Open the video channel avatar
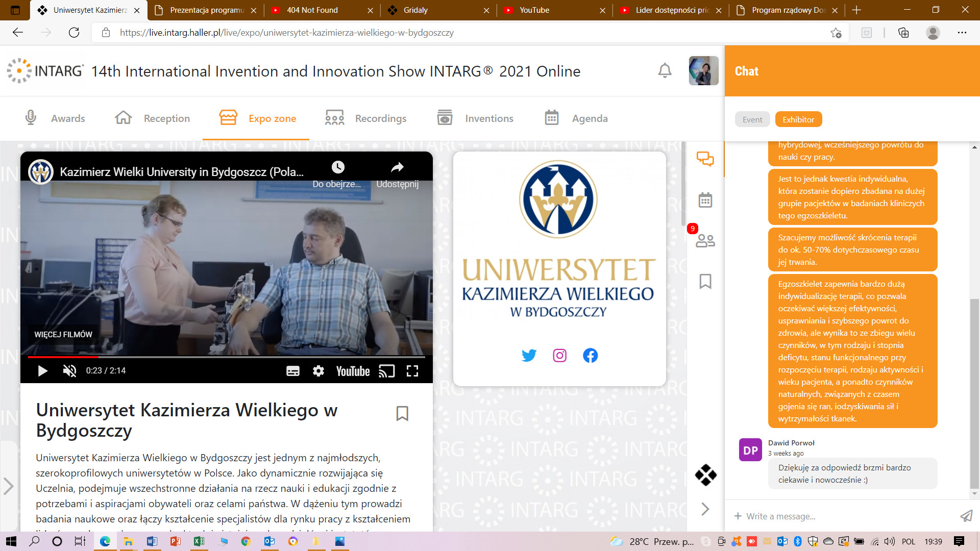The image size is (980, 551). click(x=41, y=172)
